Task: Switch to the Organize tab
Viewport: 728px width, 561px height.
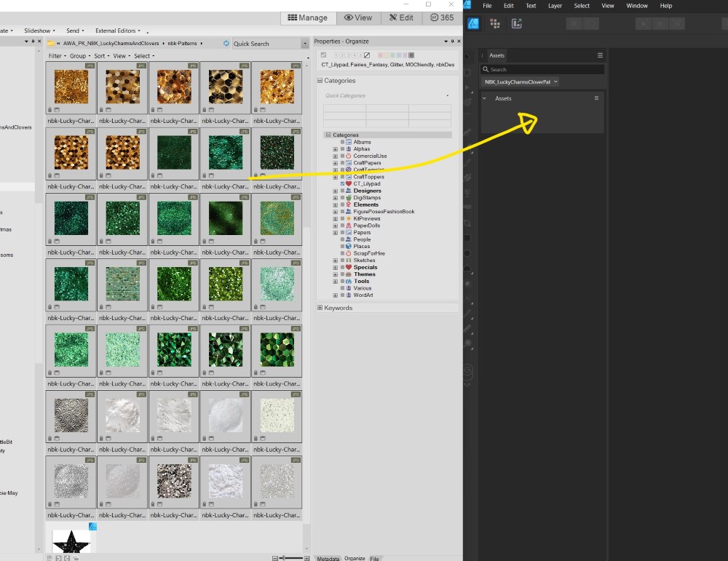Action: tap(355, 558)
